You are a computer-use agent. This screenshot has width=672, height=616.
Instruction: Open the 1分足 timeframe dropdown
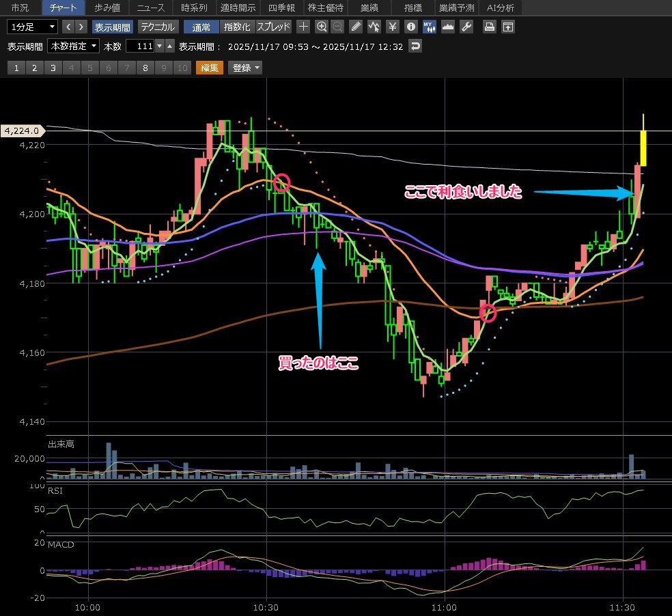32,27
